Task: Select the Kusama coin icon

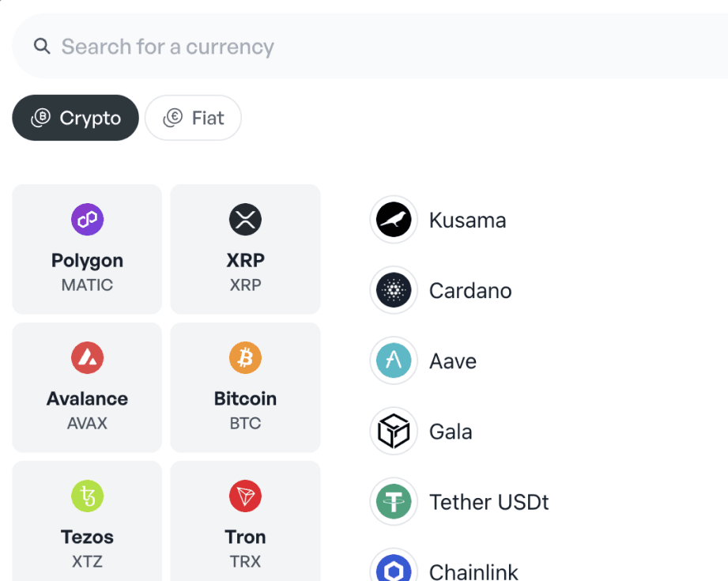Action: click(393, 219)
